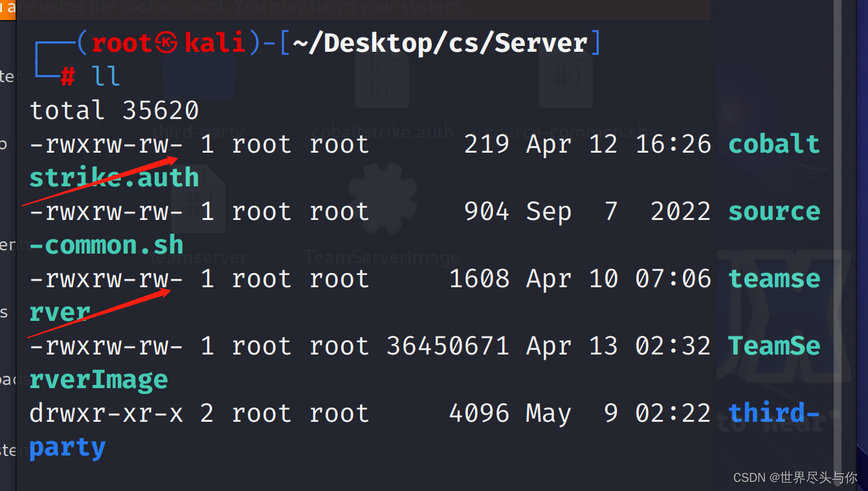Image resolution: width=868 pixels, height=491 pixels.
Task: Click the ~/Desktop/cs/Server path in prompt
Action: tap(440, 44)
